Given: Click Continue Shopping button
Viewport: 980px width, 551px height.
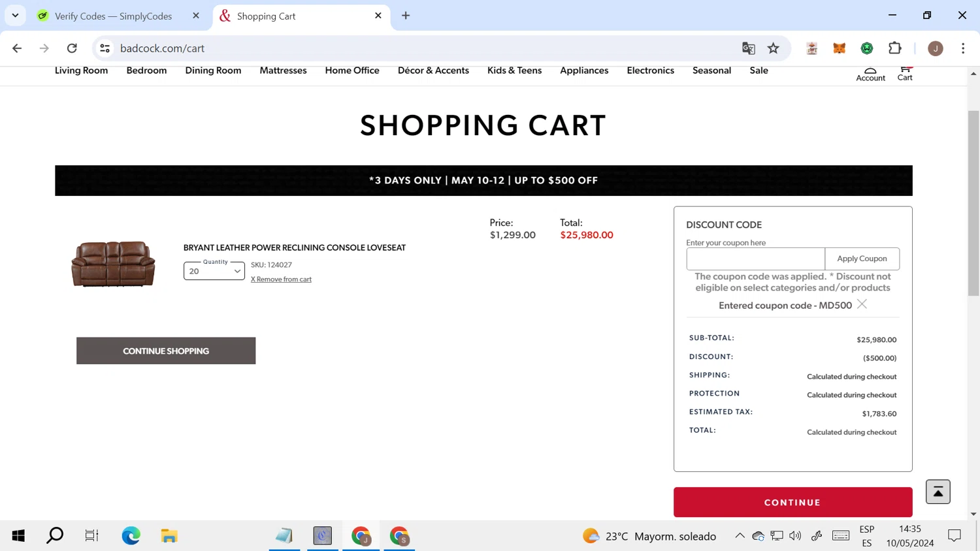Looking at the screenshot, I should [x=166, y=351].
